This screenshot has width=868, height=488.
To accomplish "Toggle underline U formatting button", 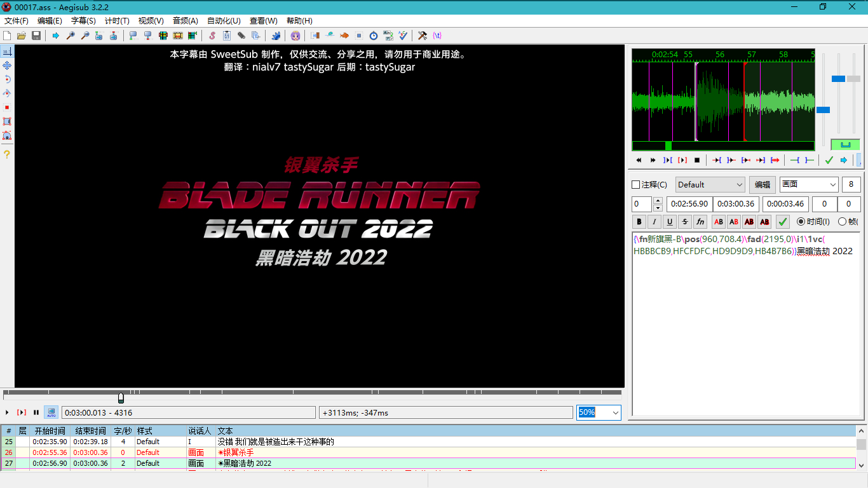I will pos(670,222).
